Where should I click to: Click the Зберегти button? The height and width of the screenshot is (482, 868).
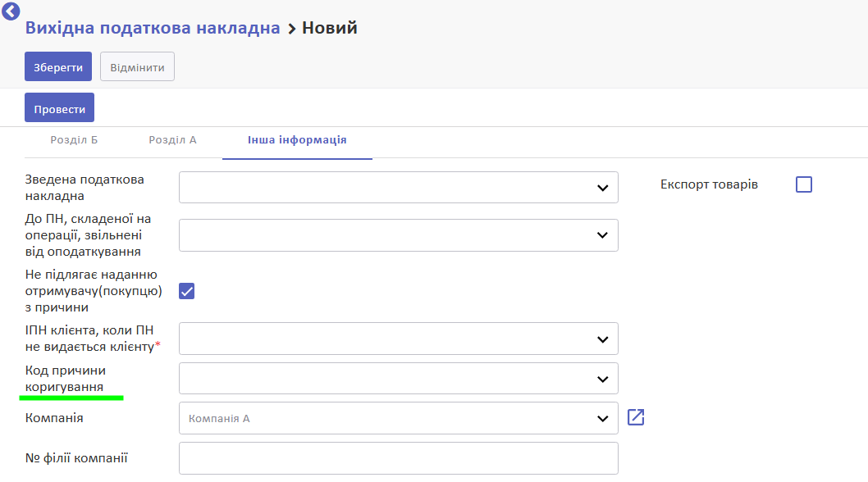point(58,67)
